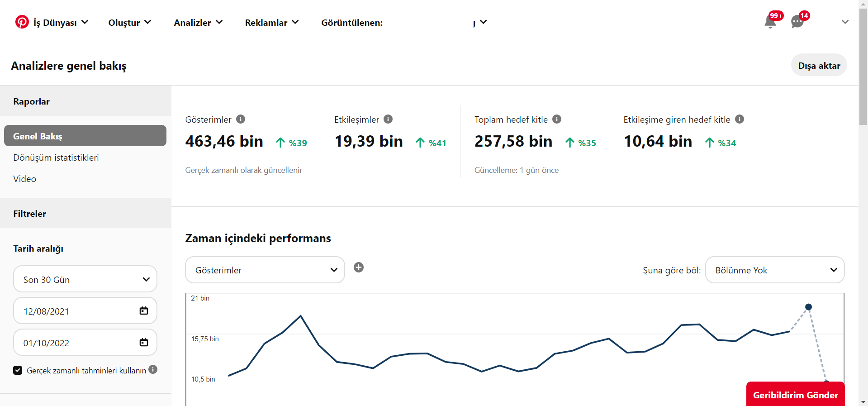The width and height of the screenshot is (868, 406).
Task: Add another metric with the plus icon
Action: 359,267
